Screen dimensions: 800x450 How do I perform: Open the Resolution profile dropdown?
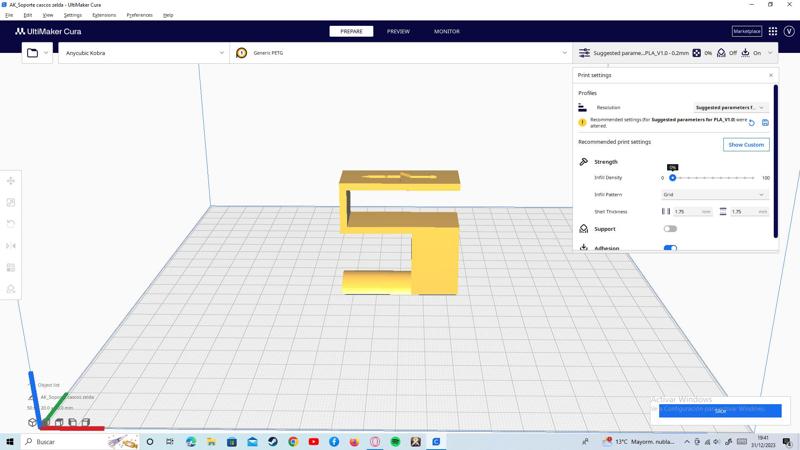(730, 108)
